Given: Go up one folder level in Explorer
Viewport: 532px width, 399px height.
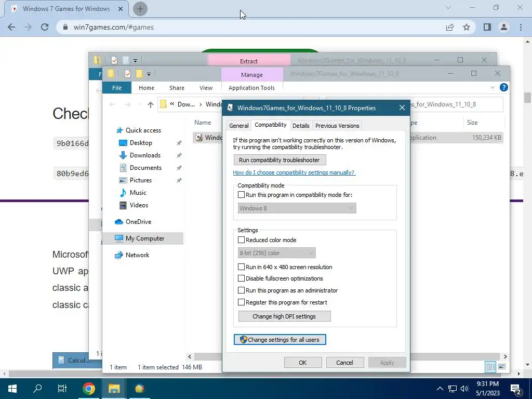Looking at the screenshot, I should click(150, 104).
